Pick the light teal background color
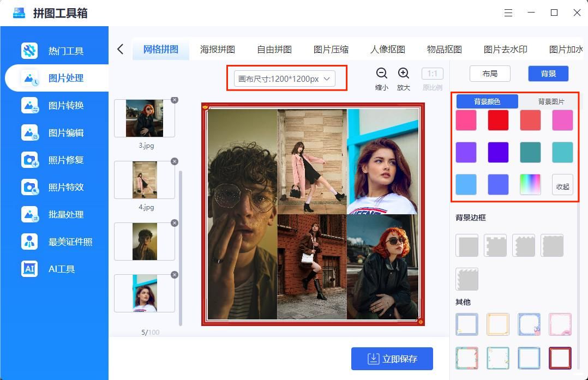The width and height of the screenshot is (588, 380). coord(562,152)
